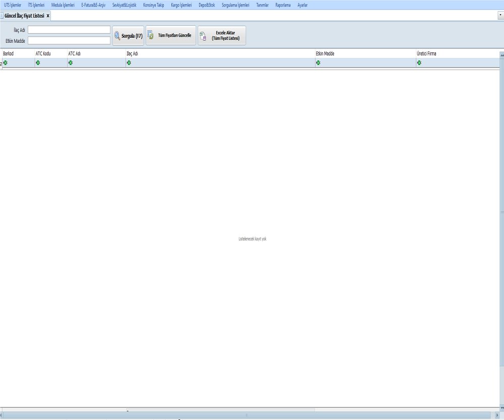The height and width of the screenshot is (420, 504).
Task: Click the filter icon under ATC Kodu column
Action: point(38,63)
